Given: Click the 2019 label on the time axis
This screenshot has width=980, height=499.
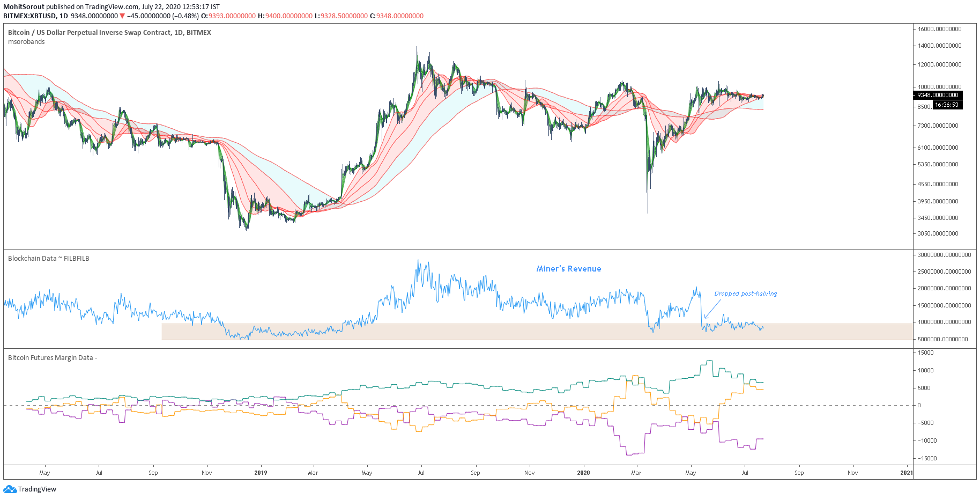Looking at the screenshot, I should (x=261, y=473).
